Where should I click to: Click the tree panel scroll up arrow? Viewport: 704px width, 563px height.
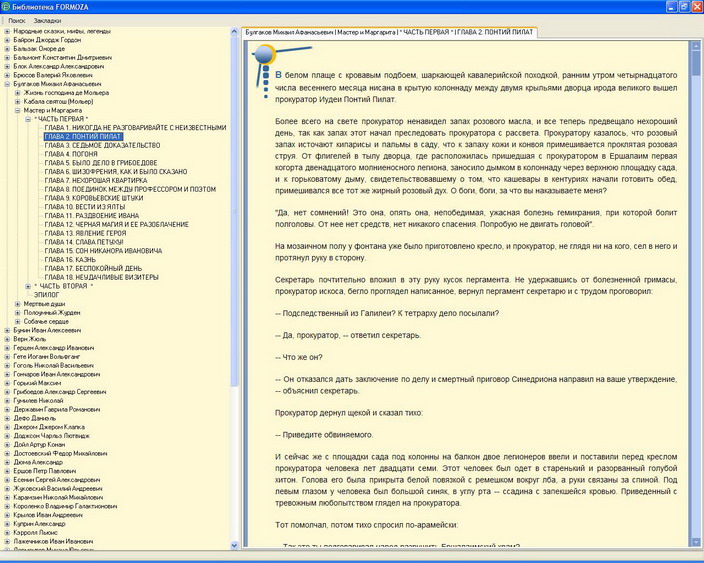point(234,31)
